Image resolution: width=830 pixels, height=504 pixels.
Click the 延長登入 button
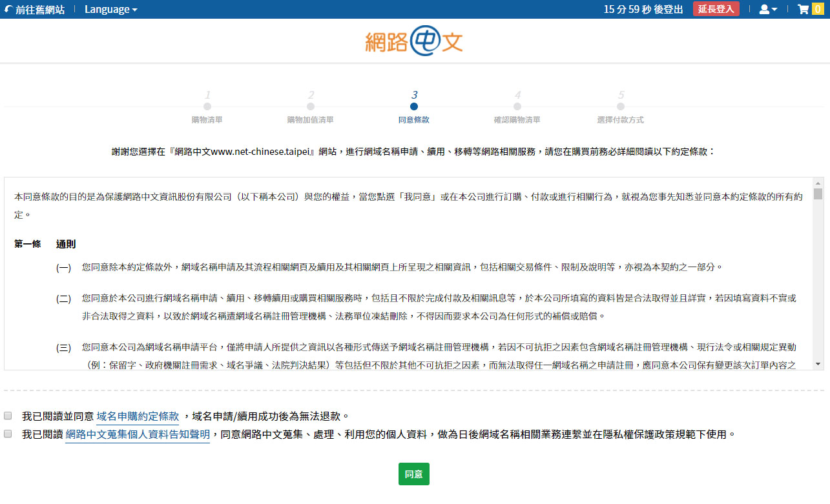716,9
